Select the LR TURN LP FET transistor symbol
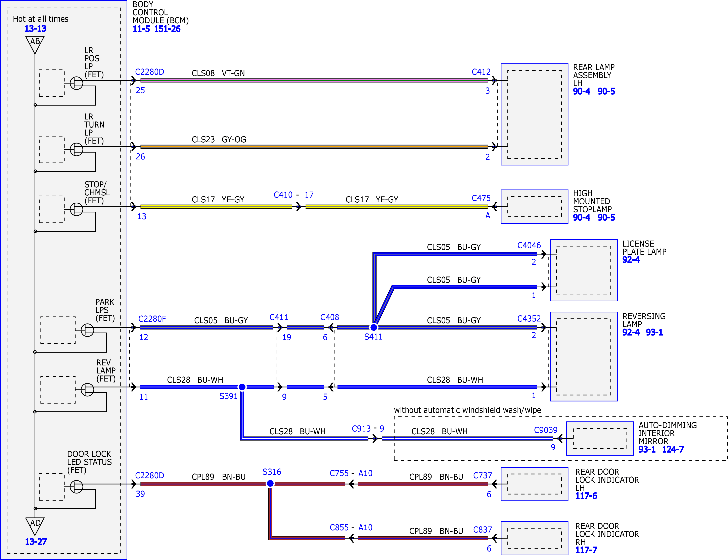 tap(76, 149)
